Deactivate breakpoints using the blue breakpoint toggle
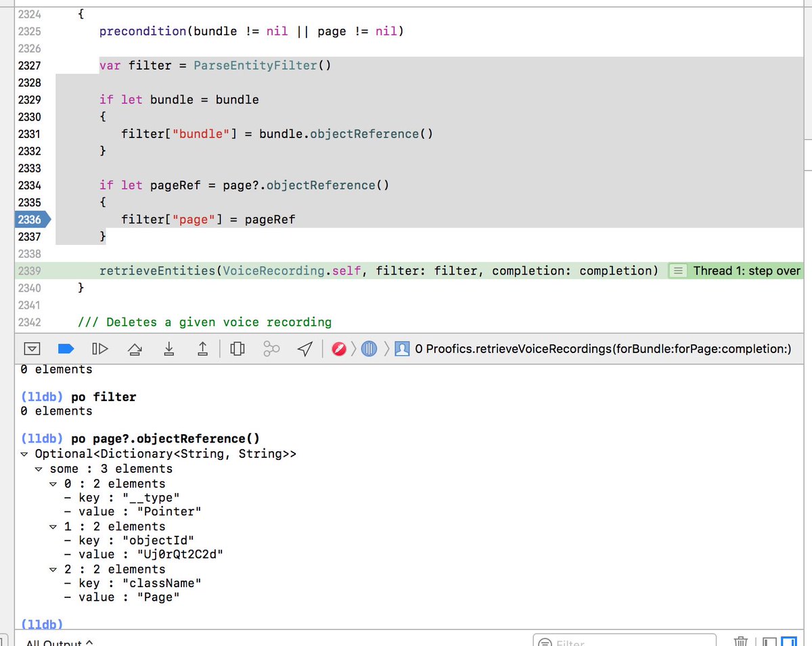812x646 pixels. (66, 349)
